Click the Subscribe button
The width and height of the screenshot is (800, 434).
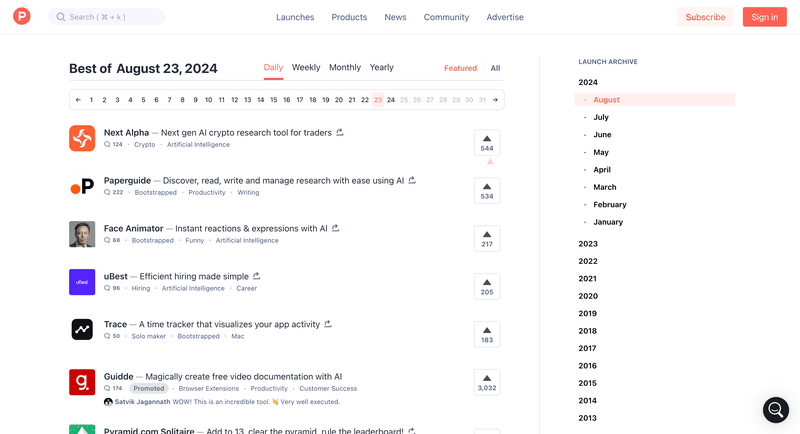tap(705, 17)
